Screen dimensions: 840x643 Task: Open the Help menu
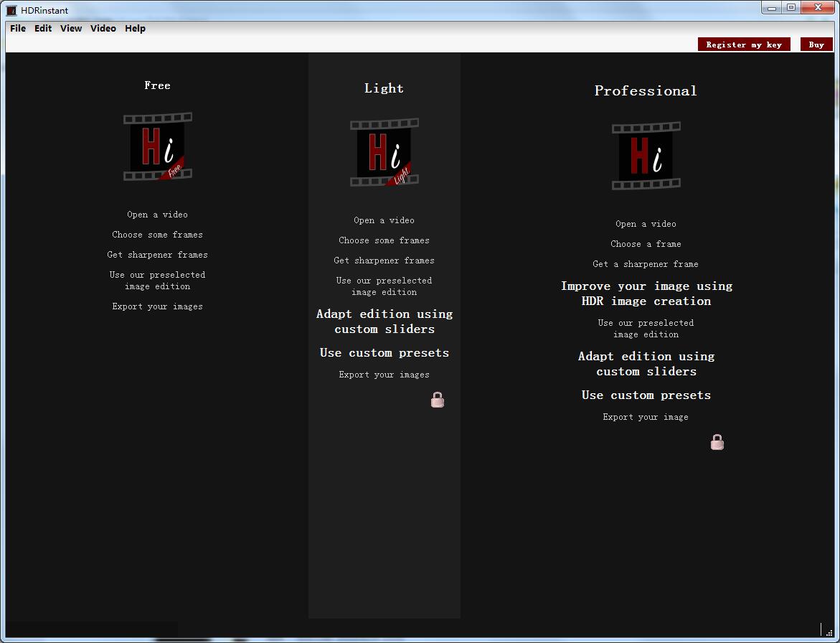(135, 29)
